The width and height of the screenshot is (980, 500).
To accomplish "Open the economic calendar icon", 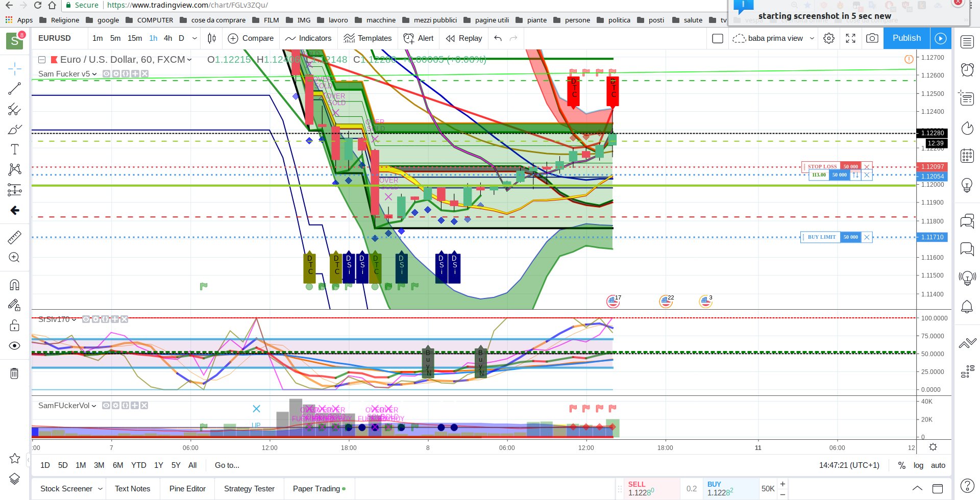I will [967, 156].
